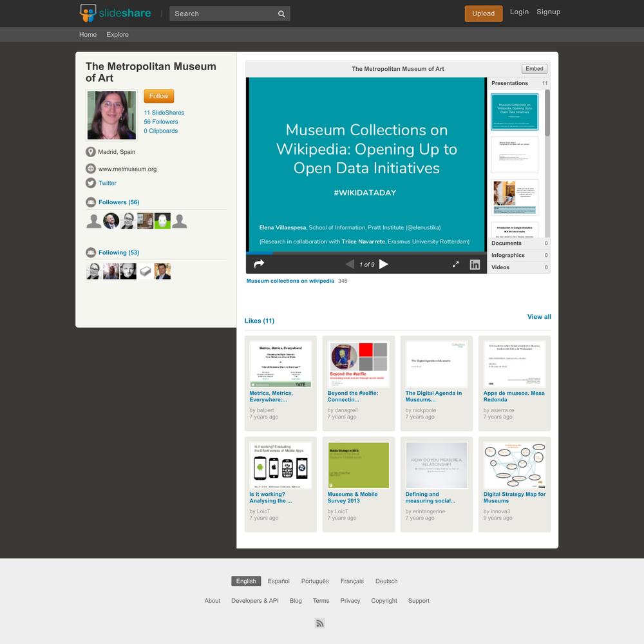Open fullscreen view of the slideshow
The width and height of the screenshot is (644, 644).
pos(455,265)
